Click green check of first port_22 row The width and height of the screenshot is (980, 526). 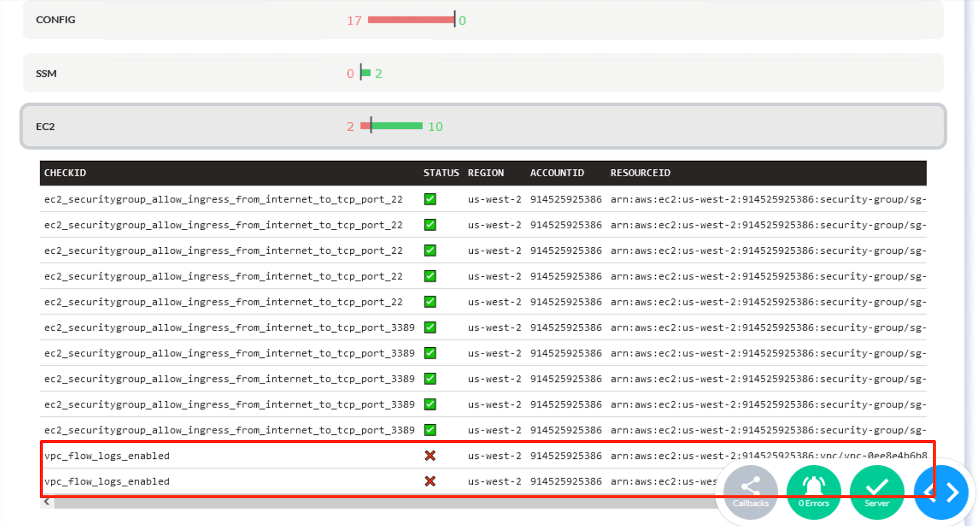coord(430,199)
